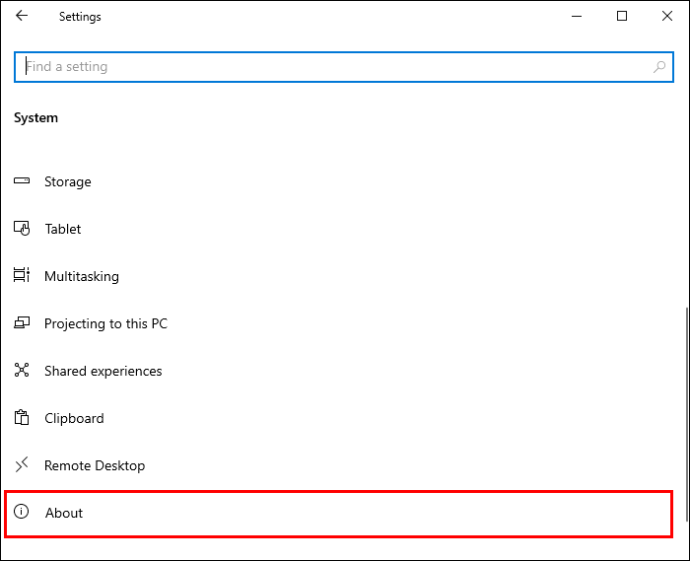Open the Storage settings page
Screen dimensions: 690x561
pos(68,182)
